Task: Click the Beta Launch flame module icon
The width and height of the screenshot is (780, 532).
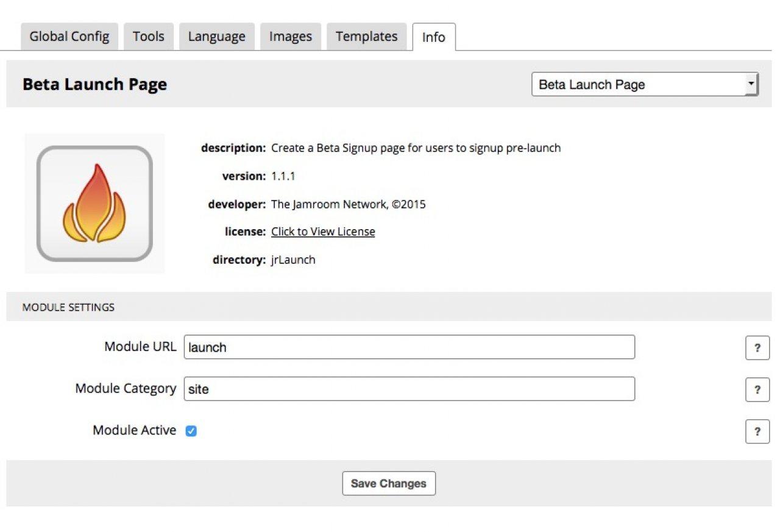Action: (x=94, y=204)
